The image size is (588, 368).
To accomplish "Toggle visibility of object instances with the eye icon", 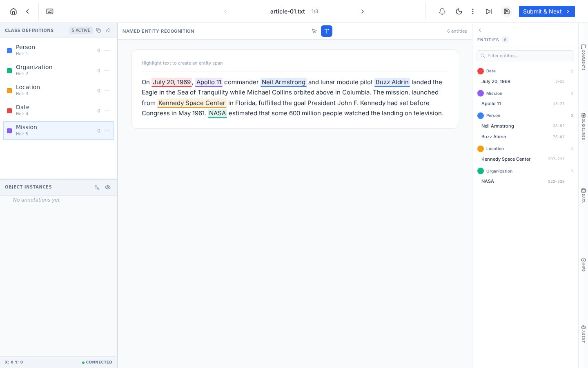I will click(x=108, y=187).
